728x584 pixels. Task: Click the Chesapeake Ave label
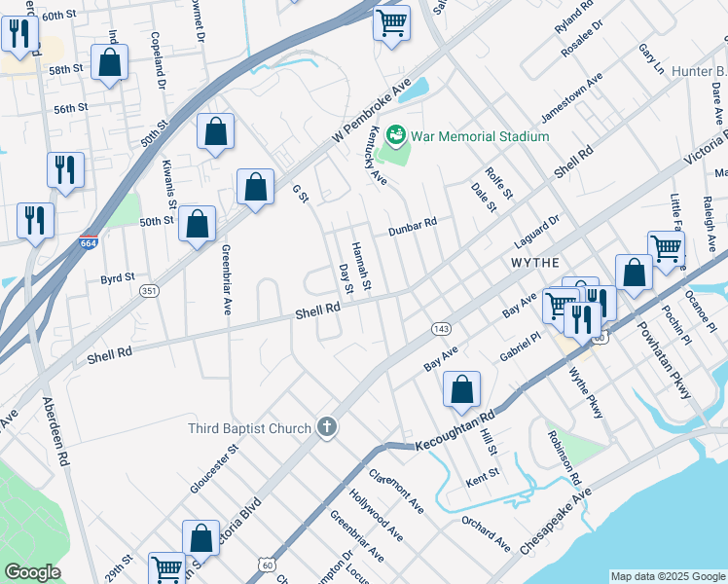(556, 521)
